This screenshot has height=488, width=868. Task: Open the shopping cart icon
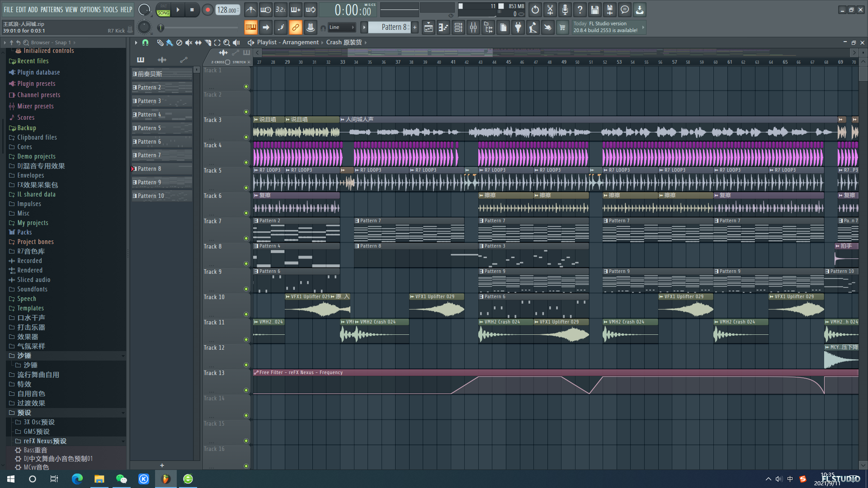562,28
